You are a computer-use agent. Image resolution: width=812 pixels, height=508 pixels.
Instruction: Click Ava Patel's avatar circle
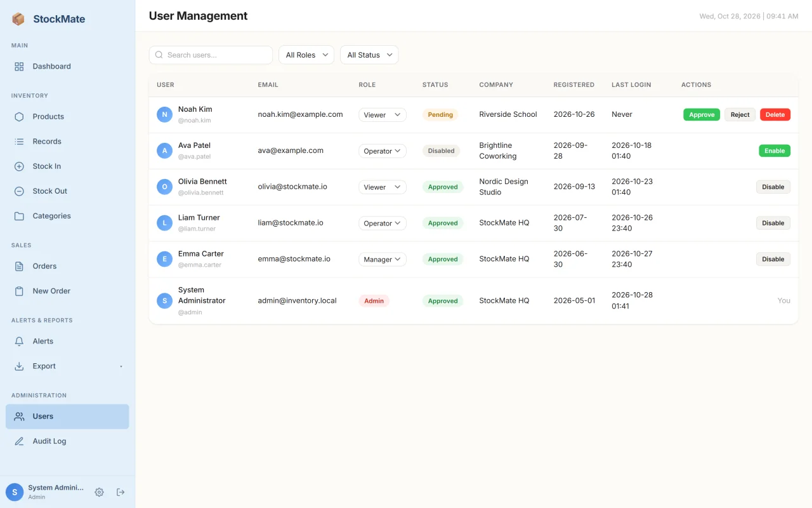(164, 150)
